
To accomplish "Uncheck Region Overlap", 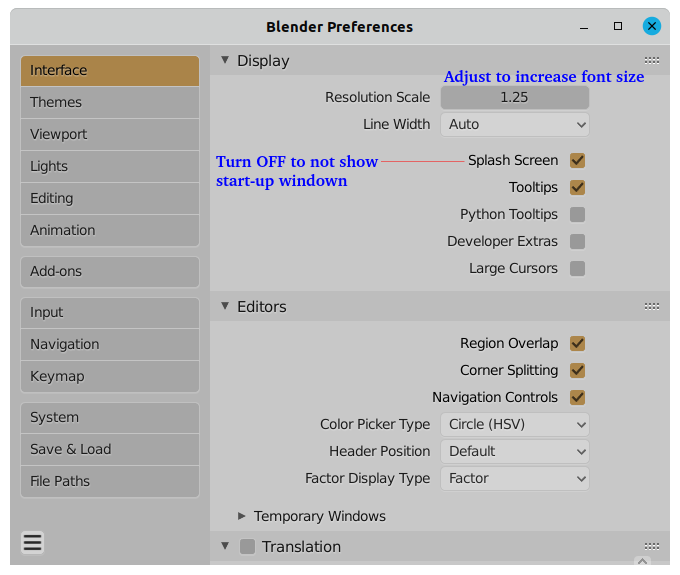I will (x=577, y=343).
